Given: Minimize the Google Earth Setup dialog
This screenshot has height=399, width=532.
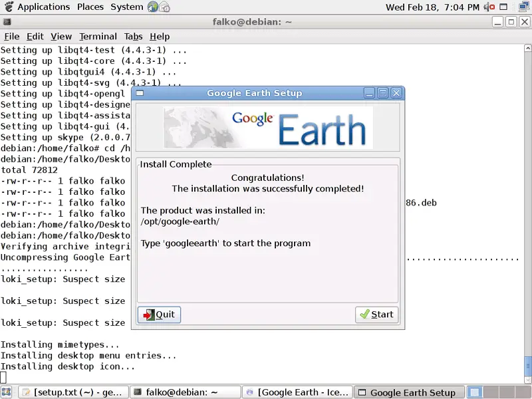Looking at the screenshot, I should click(370, 93).
